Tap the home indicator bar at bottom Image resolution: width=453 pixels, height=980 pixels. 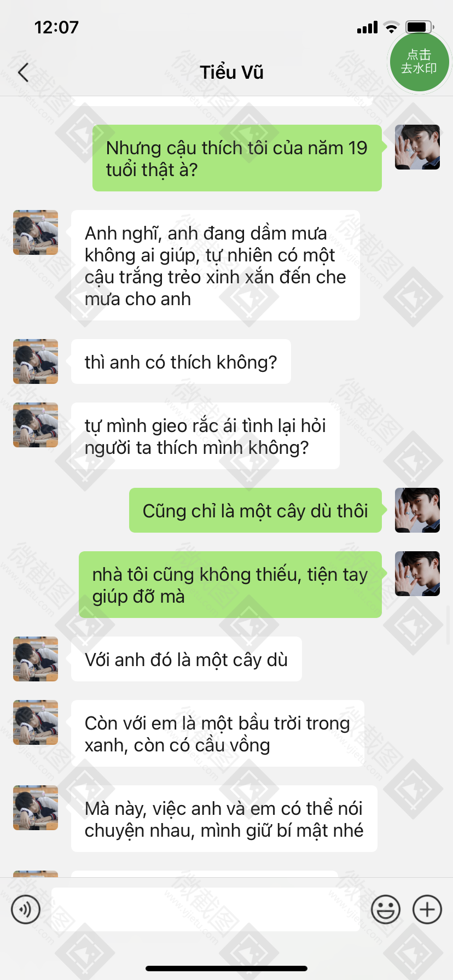click(226, 969)
